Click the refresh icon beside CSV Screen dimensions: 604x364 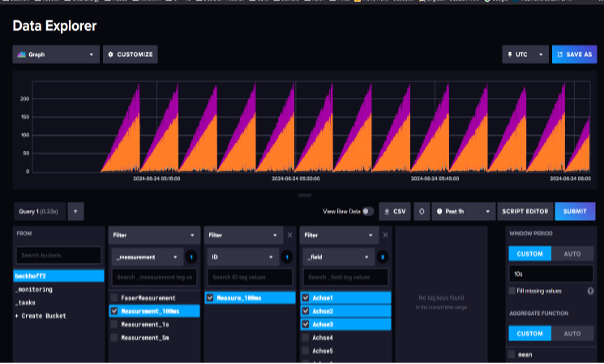[421, 211]
